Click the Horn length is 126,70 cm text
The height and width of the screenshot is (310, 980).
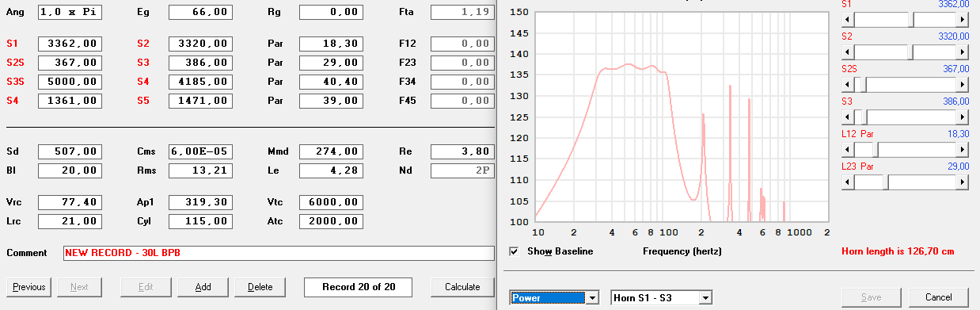[898, 251]
